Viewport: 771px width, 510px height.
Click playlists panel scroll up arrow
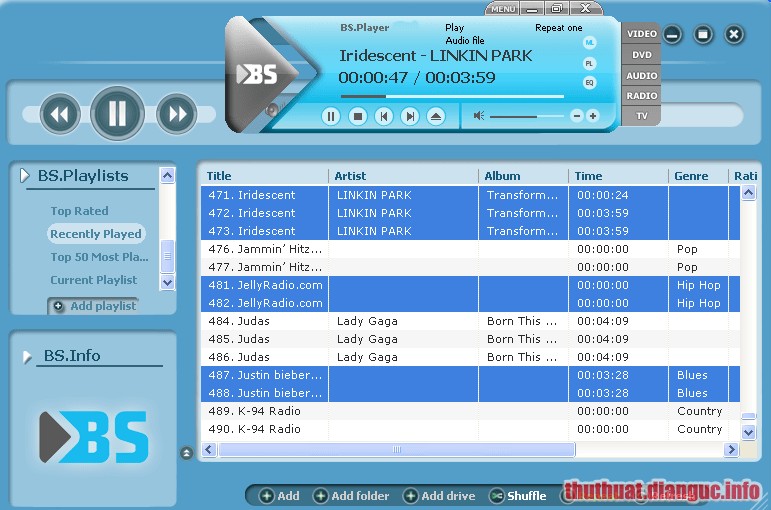(x=168, y=175)
